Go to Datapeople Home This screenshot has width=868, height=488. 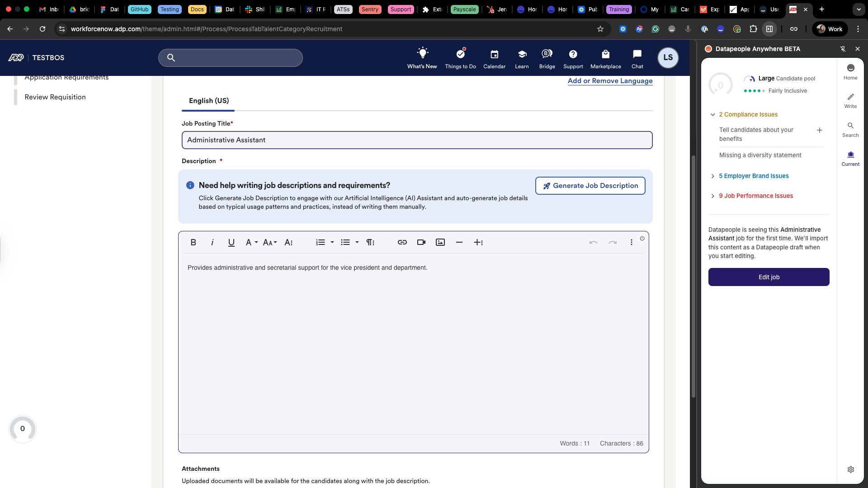[850, 72]
